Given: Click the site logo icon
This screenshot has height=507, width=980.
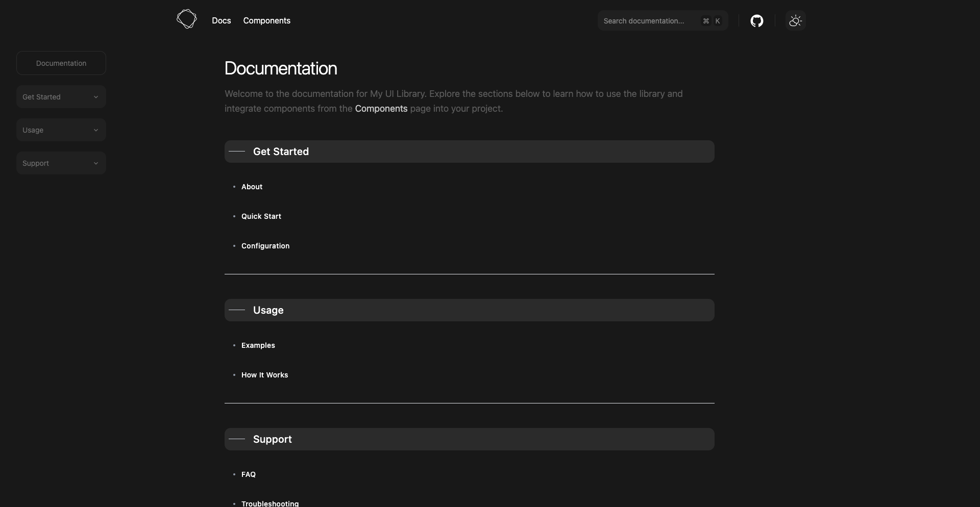Looking at the screenshot, I should [x=186, y=19].
